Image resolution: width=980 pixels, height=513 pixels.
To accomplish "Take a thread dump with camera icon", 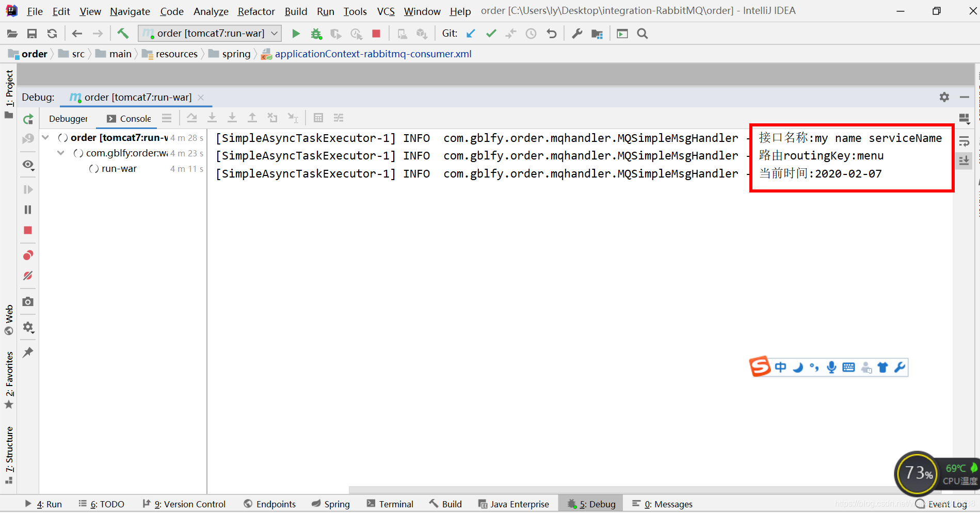I will click(28, 301).
